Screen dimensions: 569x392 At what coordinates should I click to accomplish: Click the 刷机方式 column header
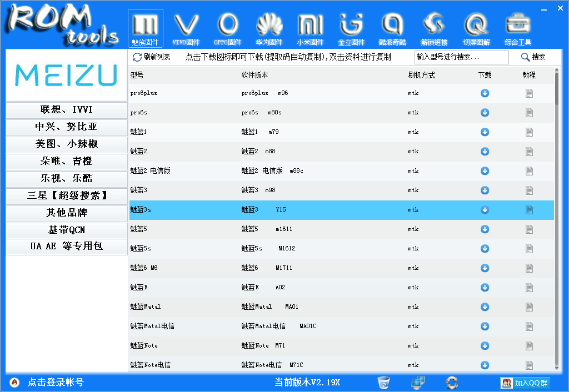(421, 75)
